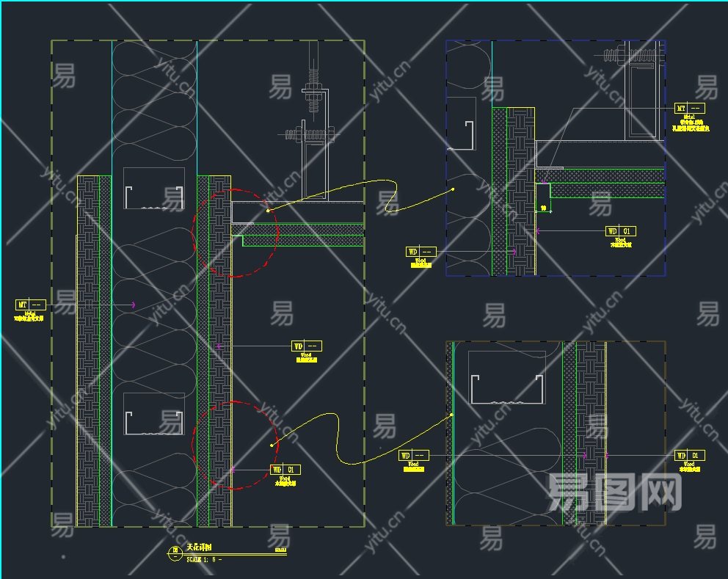This screenshot has width=728, height=579.
Task: Select upper C-channel stud in main section
Action: tap(153, 198)
